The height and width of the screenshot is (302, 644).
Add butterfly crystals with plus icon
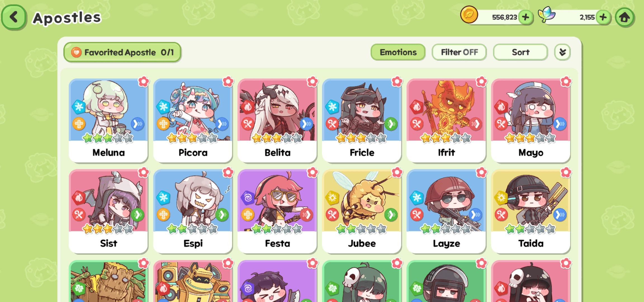coord(603,17)
